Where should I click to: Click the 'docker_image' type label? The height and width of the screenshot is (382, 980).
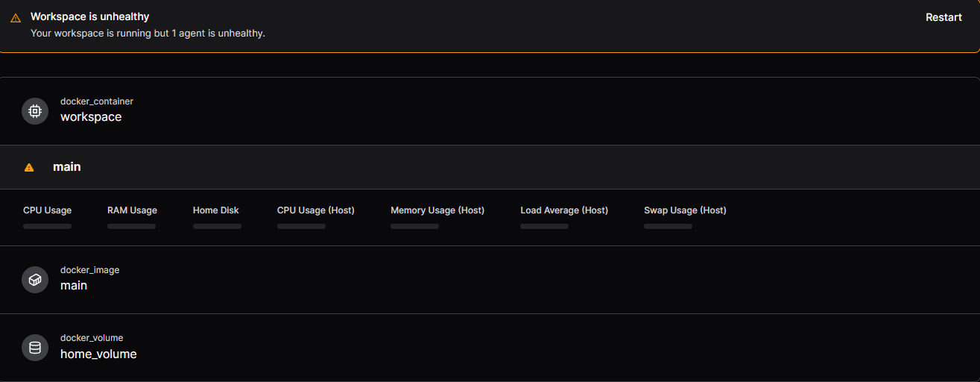click(x=89, y=270)
